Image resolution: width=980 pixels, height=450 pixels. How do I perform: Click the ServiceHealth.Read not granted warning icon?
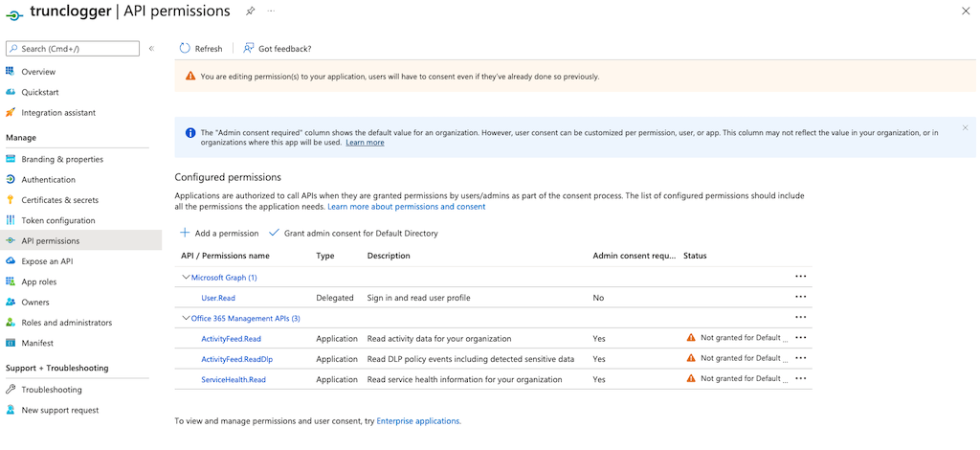[x=691, y=379]
